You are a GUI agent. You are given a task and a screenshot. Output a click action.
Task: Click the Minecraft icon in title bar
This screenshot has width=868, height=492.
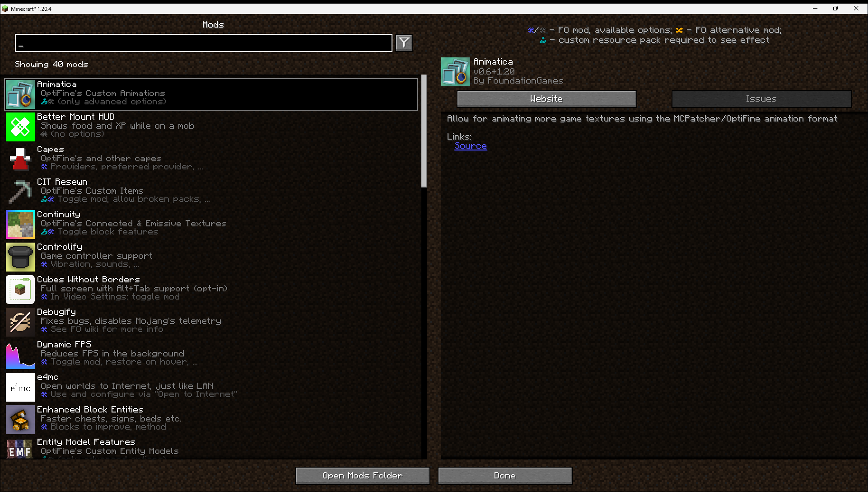click(x=5, y=9)
